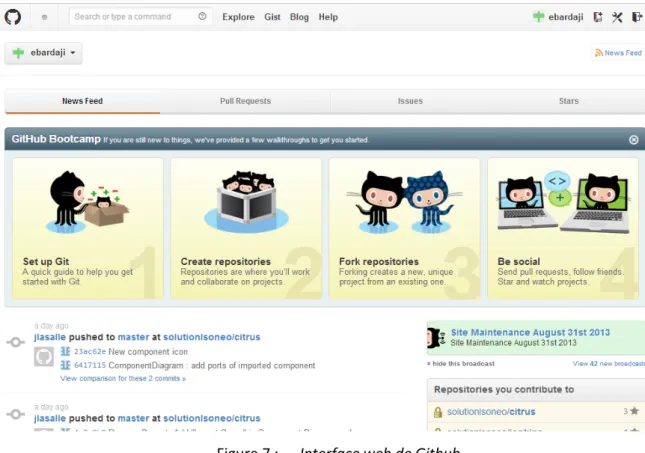Screen dimensions: 645x453
Task: Click the News Feed link at top right
Action: (x=623, y=53)
